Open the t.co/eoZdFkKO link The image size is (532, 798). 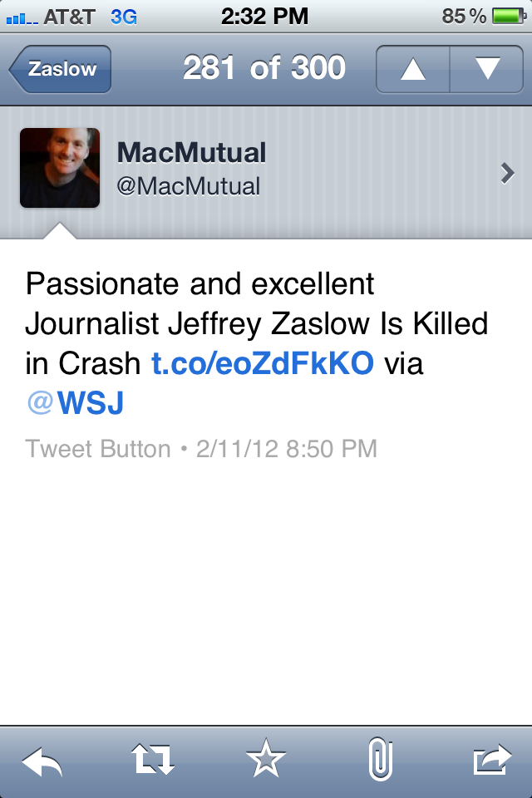(x=263, y=363)
